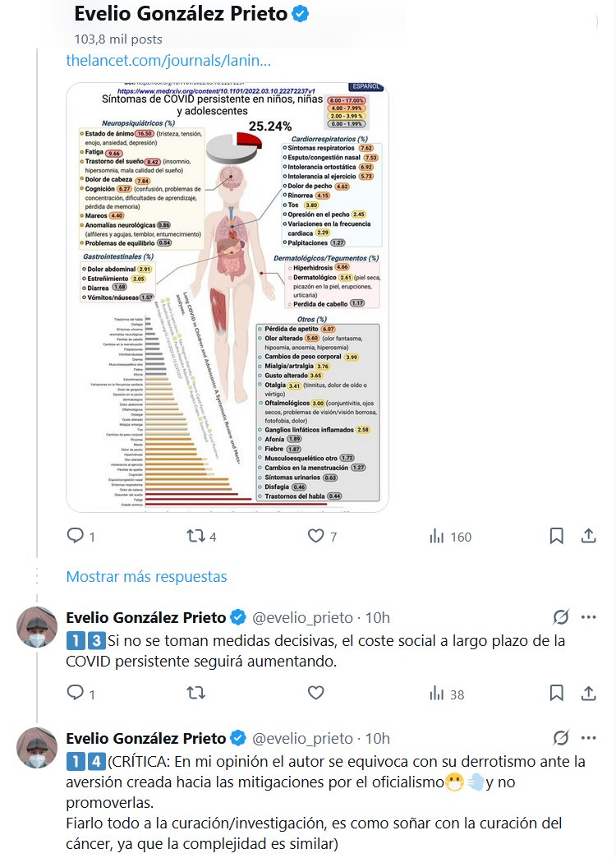Bookmark the COVID infographic post

coord(556,536)
